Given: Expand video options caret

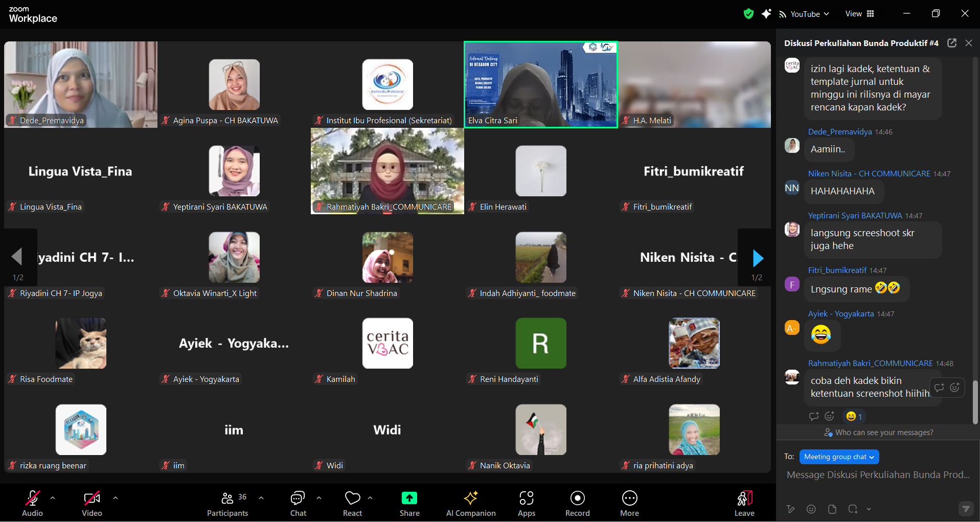Looking at the screenshot, I should (116, 497).
